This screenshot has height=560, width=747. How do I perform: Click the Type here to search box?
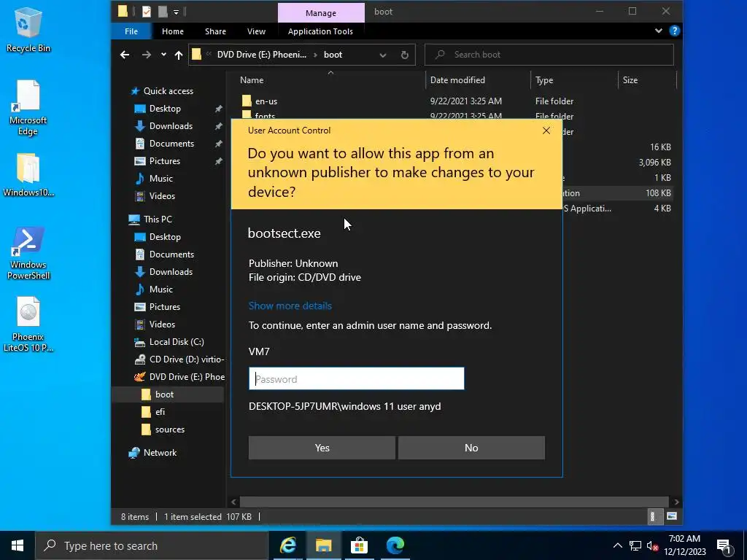[x=152, y=545]
